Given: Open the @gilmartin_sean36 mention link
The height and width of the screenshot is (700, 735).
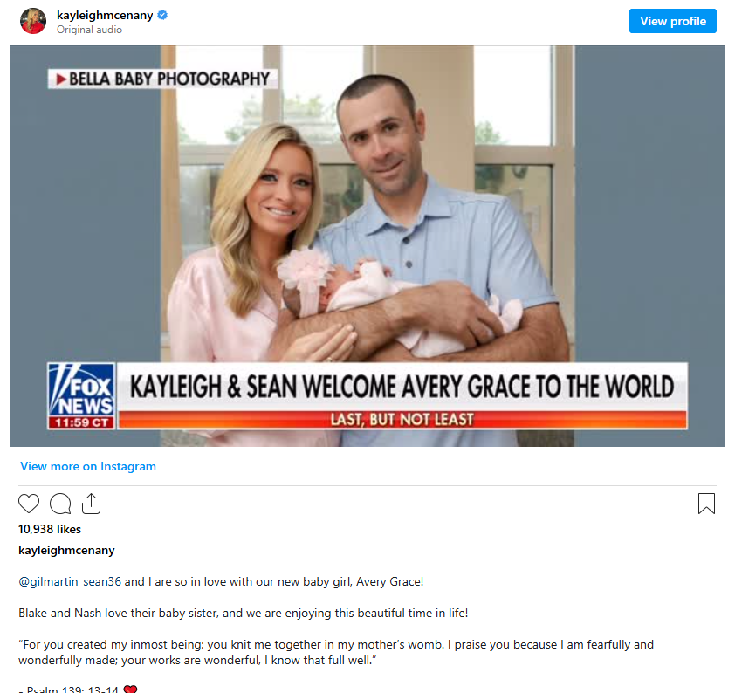Looking at the screenshot, I should pyautogui.click(x=70, y=581).
